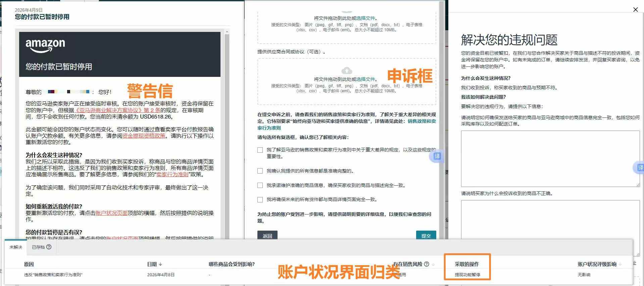
Task: Check 我将确保未来的所有货件 consistency checkbox
Action: point(260,200)
